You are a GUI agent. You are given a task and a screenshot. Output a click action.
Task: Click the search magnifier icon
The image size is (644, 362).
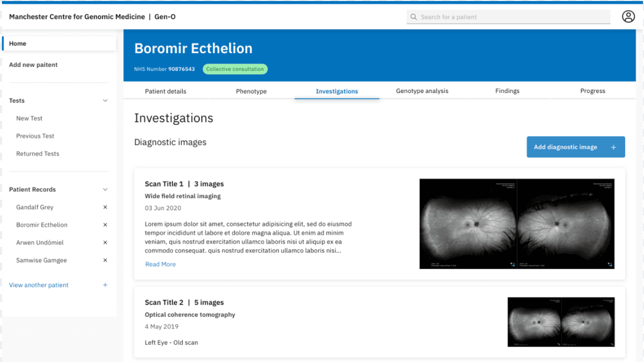tap(413, 17)
